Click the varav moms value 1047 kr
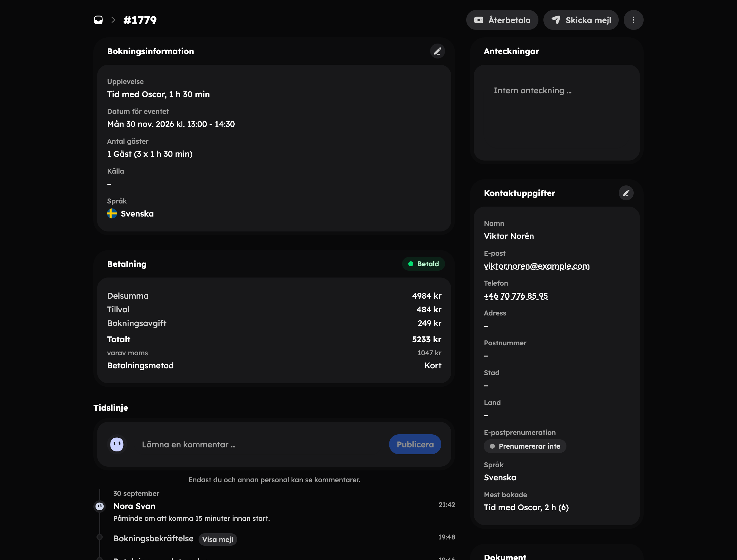737x560 pixels. click(x=430, y=353)
